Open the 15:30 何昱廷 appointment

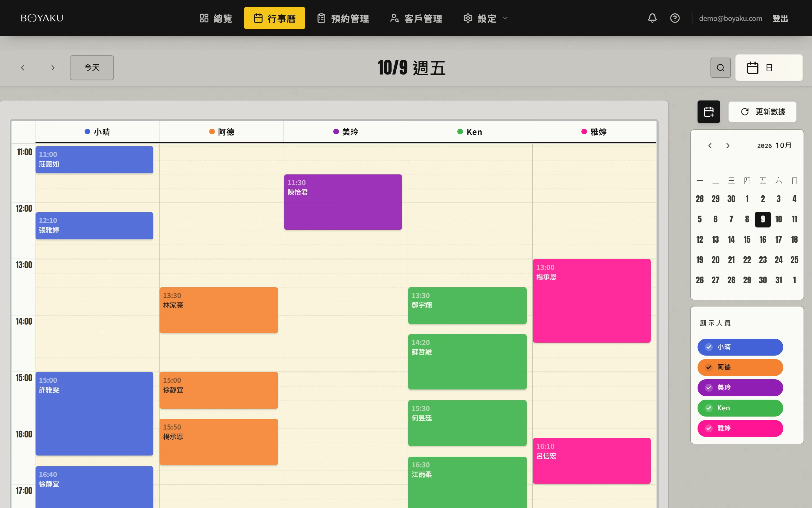[x=467, y=423]
